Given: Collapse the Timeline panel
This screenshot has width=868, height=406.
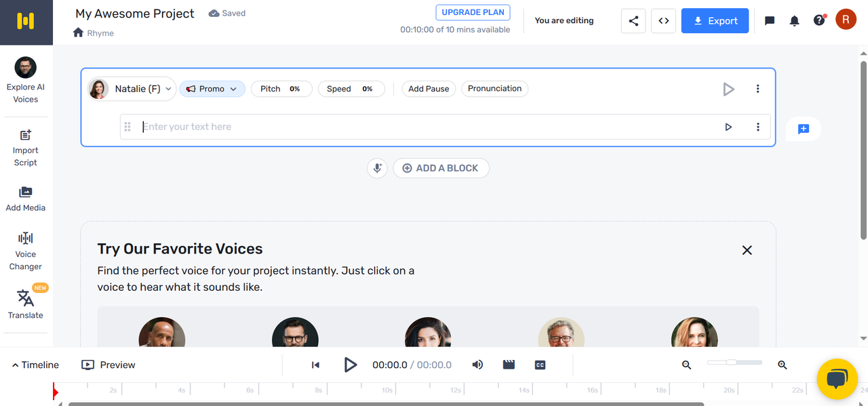Looking at the screenshot, I should pos(35,365).
